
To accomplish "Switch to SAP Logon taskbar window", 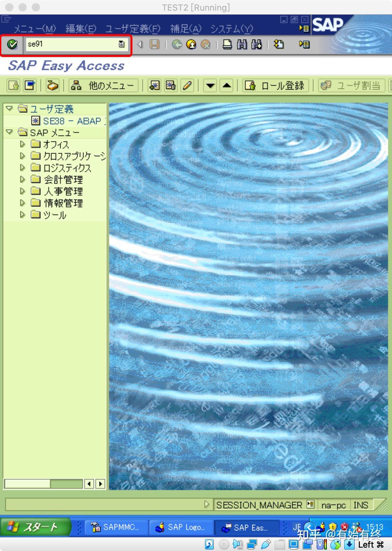I will coord(181,527).
